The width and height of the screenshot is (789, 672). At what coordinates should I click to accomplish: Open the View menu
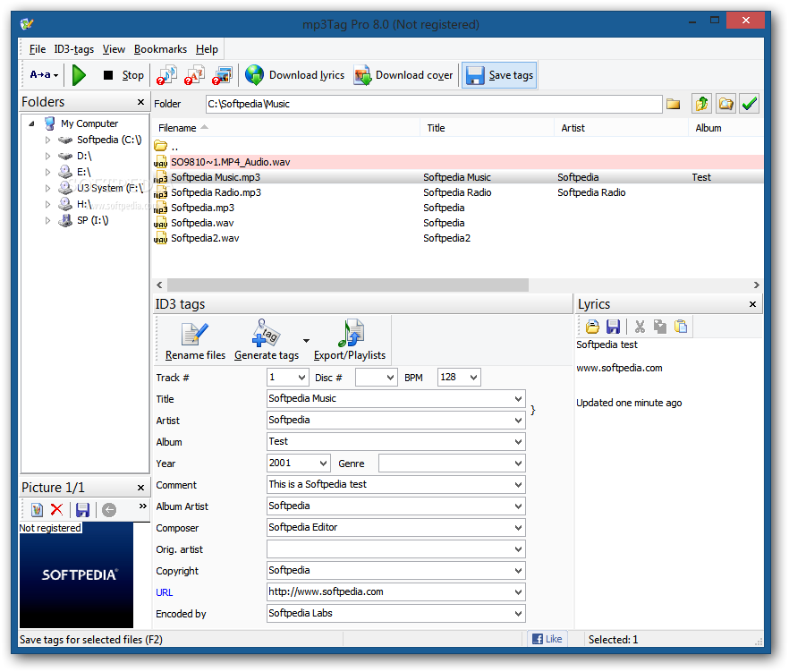tap(114, 49)
